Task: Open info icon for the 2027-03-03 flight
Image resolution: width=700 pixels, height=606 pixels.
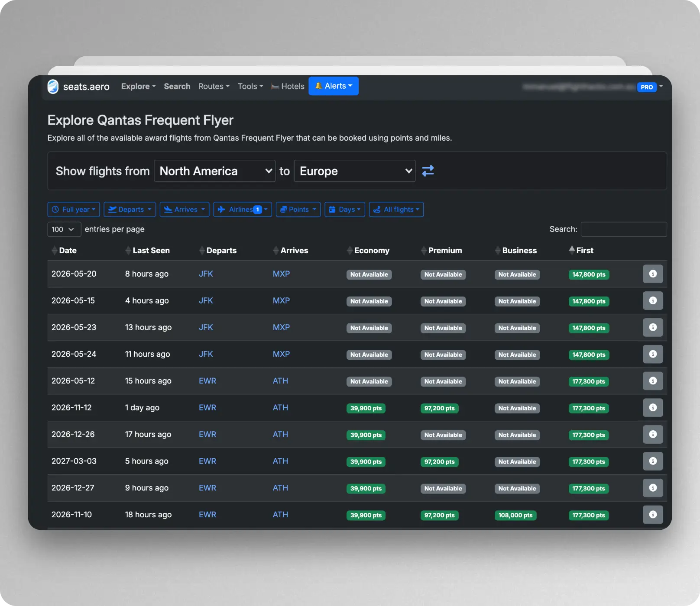Action: coord(653,461)
